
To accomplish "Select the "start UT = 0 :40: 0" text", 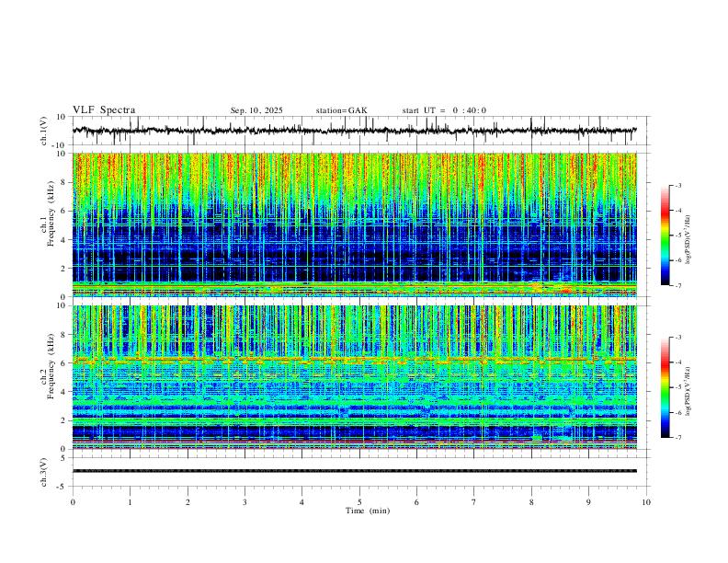I will [x=444, y=110].
